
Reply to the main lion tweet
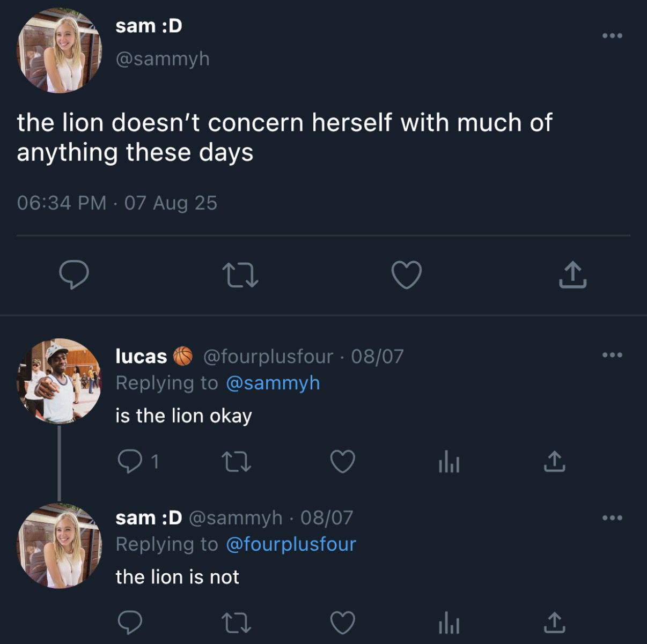pos(73,275)
